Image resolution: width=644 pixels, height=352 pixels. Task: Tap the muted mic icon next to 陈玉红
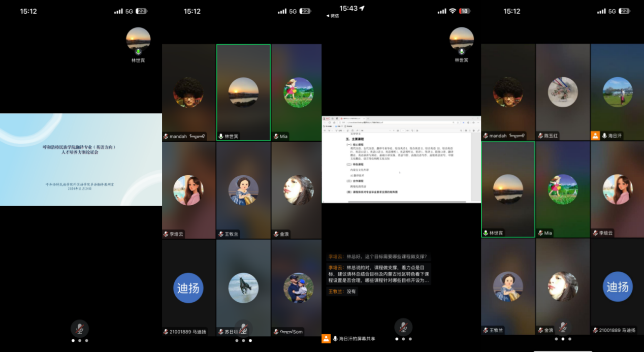pos(540,136)
